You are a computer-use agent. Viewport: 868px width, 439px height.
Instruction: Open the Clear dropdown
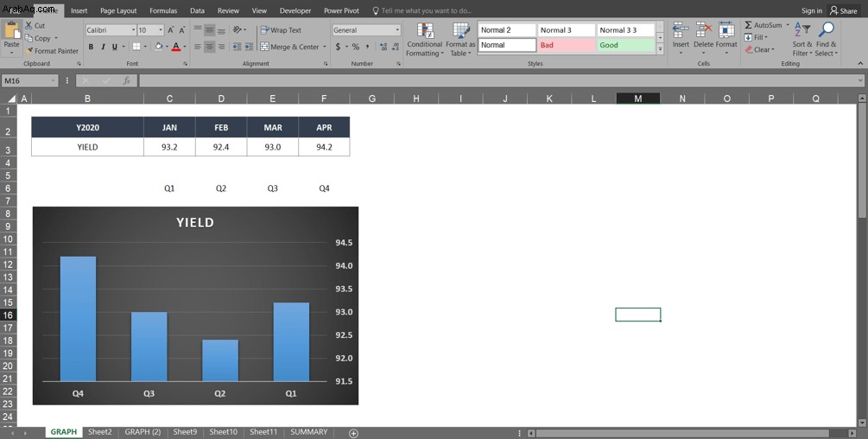point(759,50)
